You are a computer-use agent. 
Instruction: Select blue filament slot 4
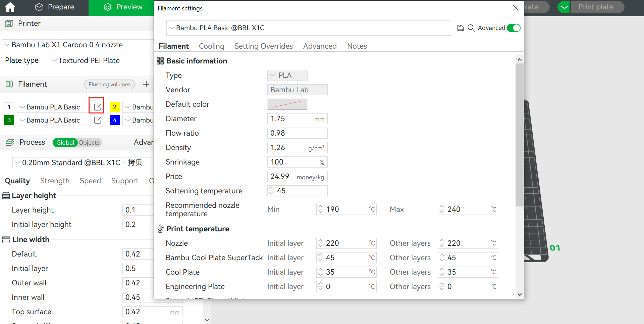pyautogui.click(x=115, y=120)
